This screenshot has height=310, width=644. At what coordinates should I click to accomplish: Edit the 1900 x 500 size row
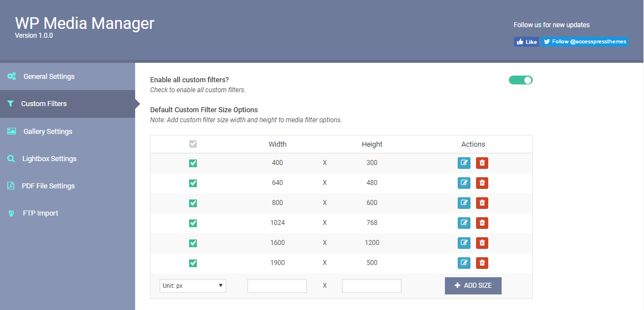(x=464, y=263)
